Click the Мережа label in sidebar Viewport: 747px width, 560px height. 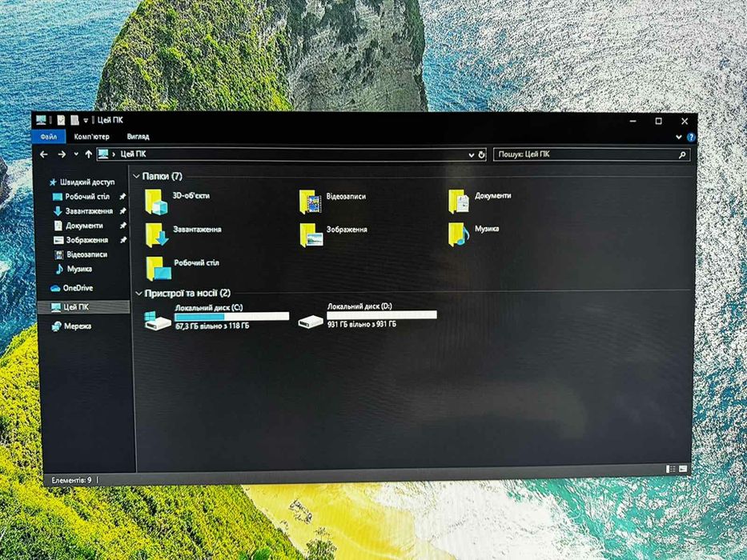(x=78, y=326)
